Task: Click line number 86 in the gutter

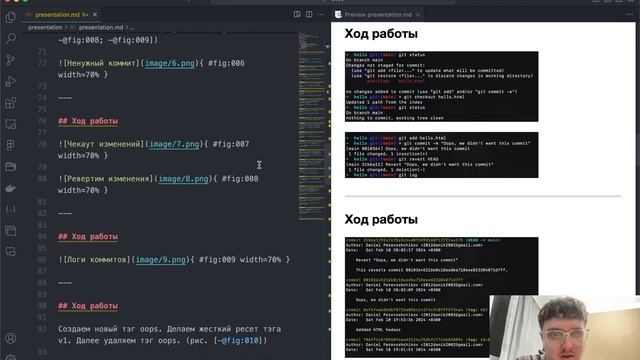Action: (42, 260)
